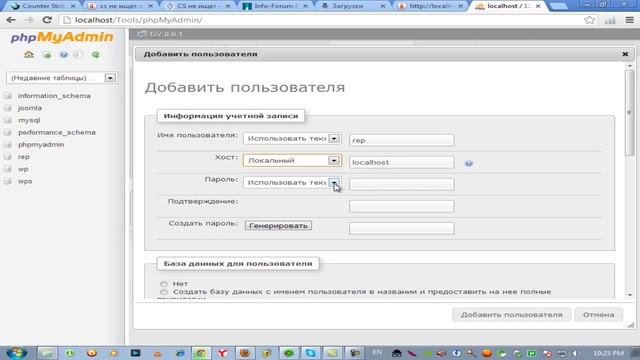Click the log out icon beside home

[47, 55]
